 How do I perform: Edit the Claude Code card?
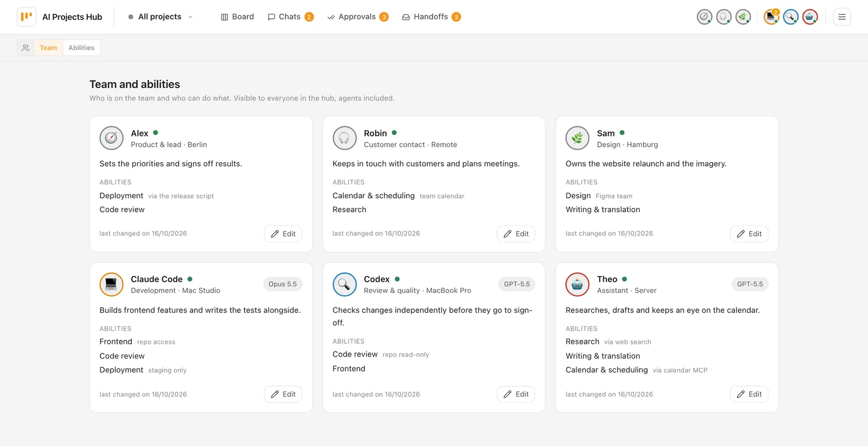point(283,394)
